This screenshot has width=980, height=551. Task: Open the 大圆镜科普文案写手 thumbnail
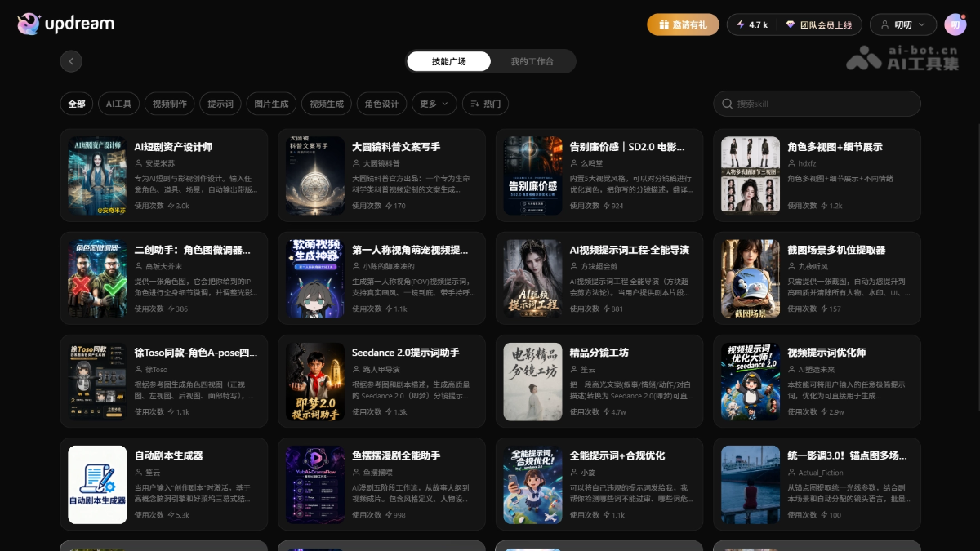[x=315, y=176]
